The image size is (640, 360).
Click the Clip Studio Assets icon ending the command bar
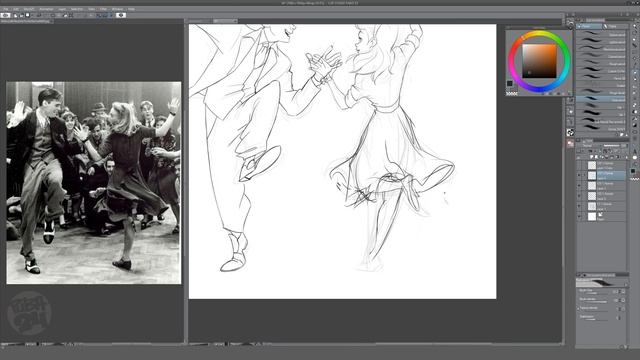[121, 16]
